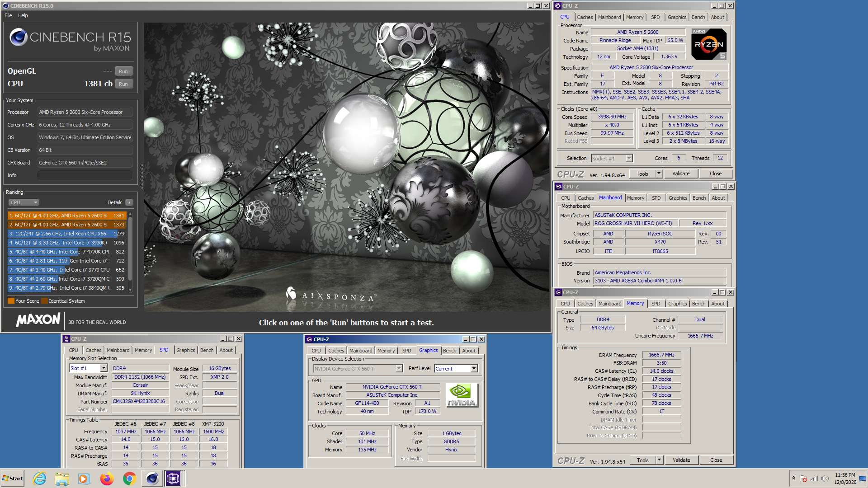Open About tab in SPD CPU-Z window
The height and width of the screenshot is (488, 868).
point(226,350)
